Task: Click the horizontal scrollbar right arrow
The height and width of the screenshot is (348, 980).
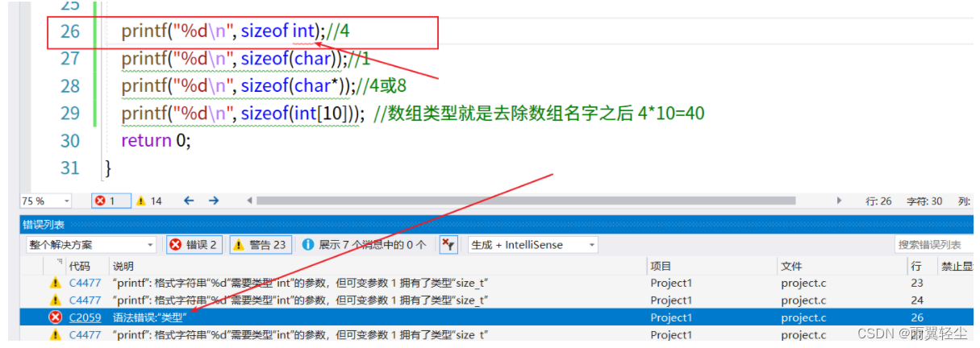Action: pos(840,201)
